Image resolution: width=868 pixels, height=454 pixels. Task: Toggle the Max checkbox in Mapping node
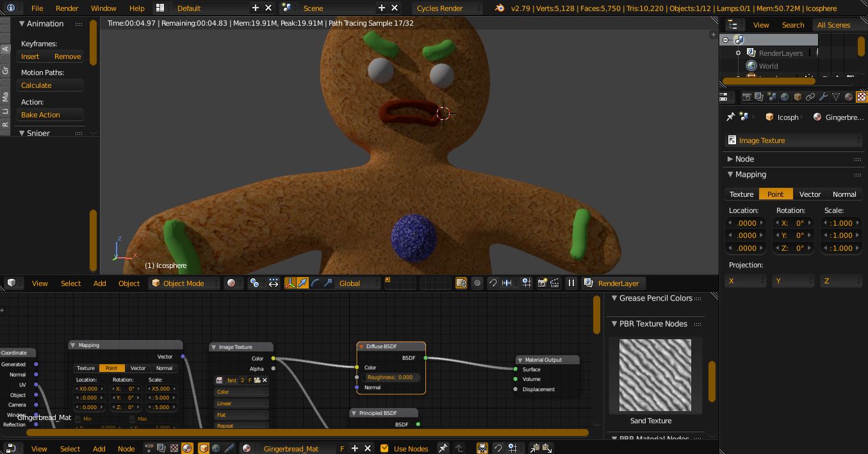click(x=132, y=419)
